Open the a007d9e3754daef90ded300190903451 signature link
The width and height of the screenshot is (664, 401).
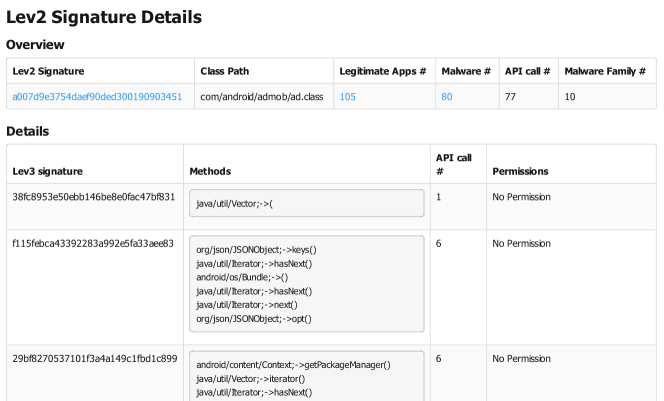tap(97, 97)
